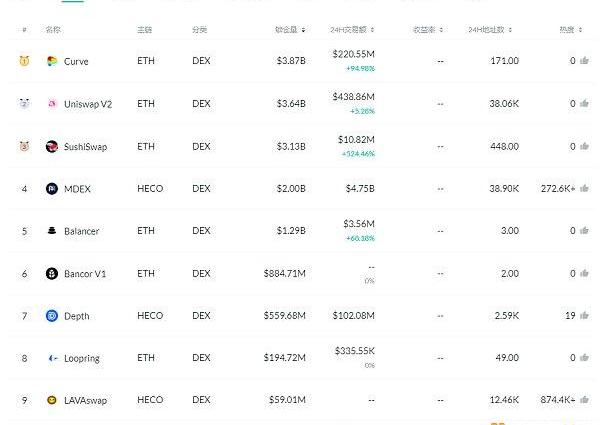Screen dimensions: 600x425
Task: Toggle thumbs-up on LAVAswap row
Action: [x=584, y=400]
